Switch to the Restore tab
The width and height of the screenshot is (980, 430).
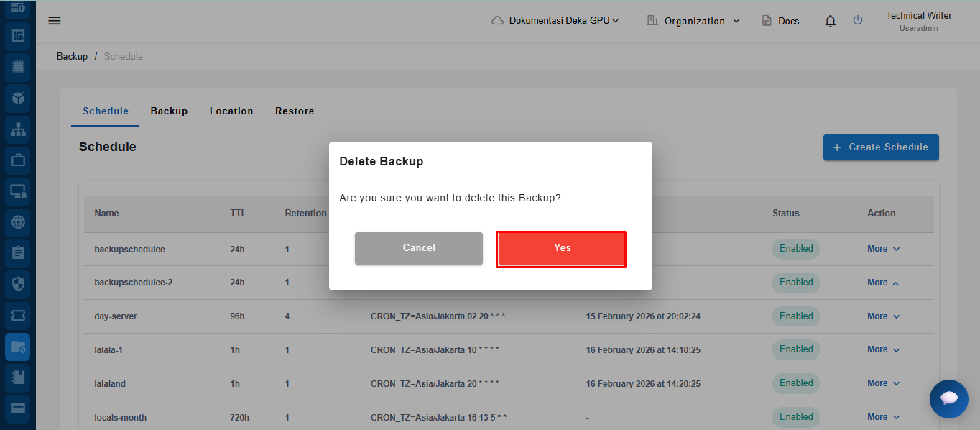295,111
